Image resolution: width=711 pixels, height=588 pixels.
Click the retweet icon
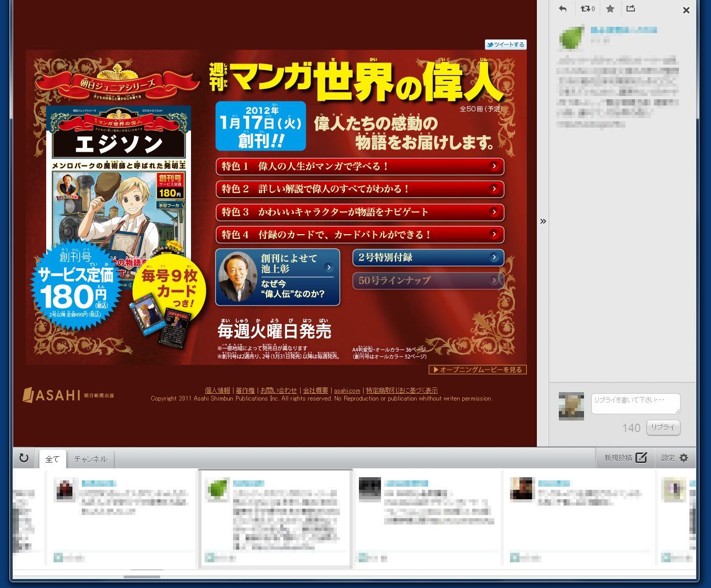pos(587,8)
